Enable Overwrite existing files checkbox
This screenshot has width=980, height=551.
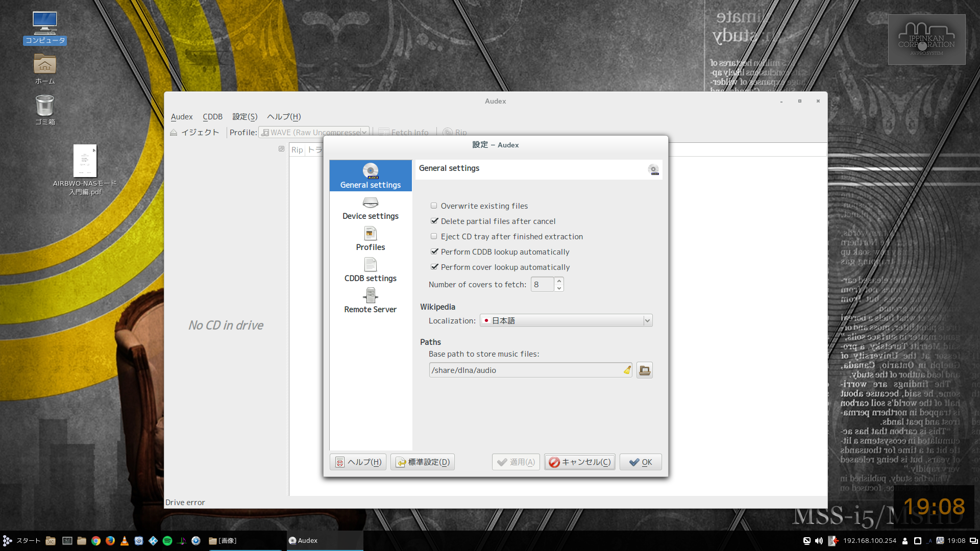pyautogui.click(x=434, y=206)
